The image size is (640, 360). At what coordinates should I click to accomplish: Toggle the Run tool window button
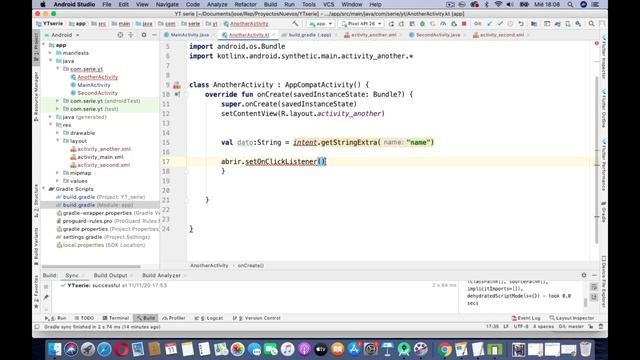point(56,318)
